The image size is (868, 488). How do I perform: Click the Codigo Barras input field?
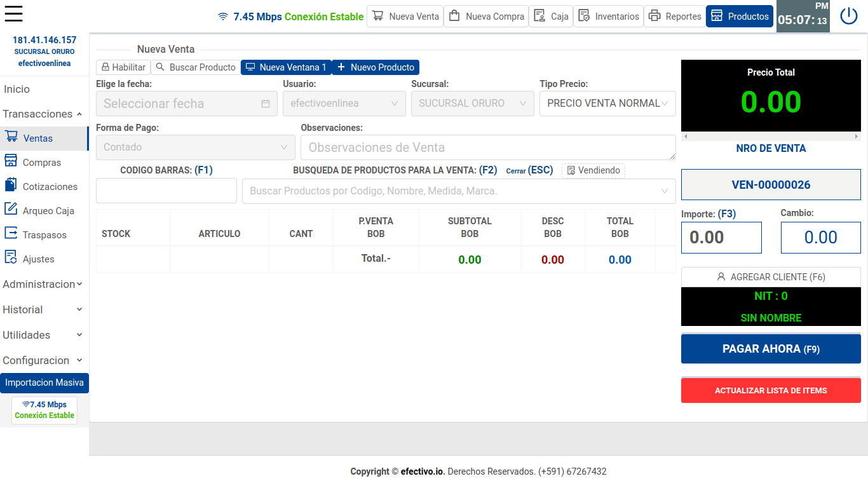coord(166,191)
